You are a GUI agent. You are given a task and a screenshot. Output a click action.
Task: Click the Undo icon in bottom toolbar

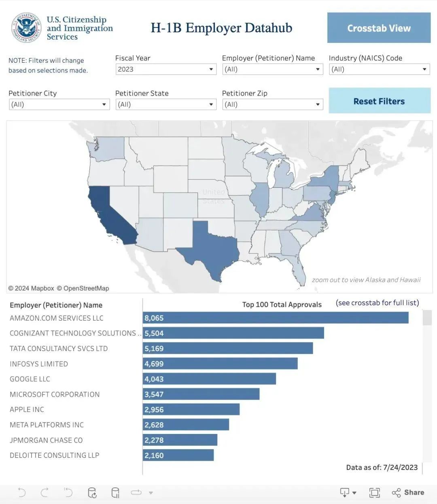click(22, 492)
